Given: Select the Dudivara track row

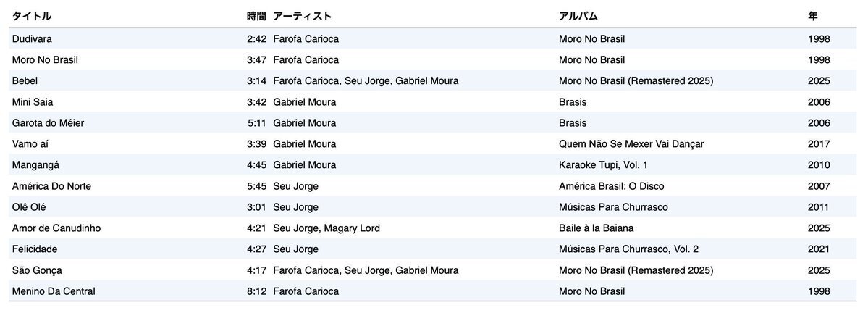Looking at the screenshot, I should pos(433,39).
